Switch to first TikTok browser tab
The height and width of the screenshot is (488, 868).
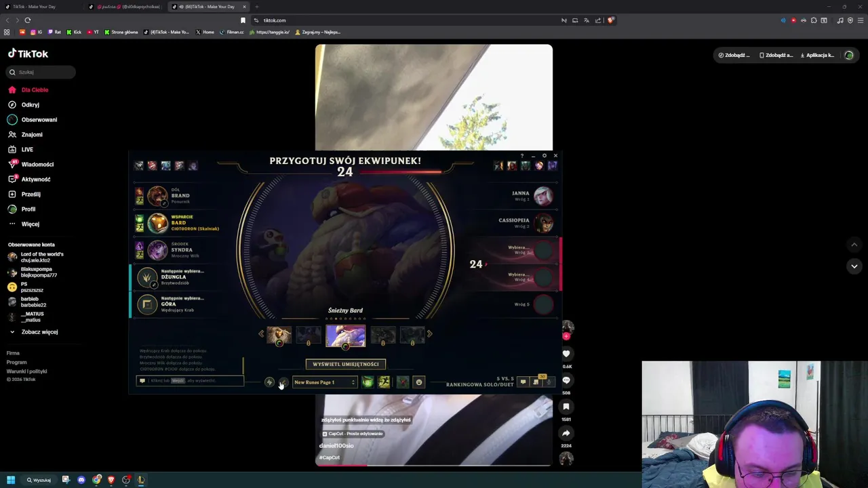pos(39,7)
